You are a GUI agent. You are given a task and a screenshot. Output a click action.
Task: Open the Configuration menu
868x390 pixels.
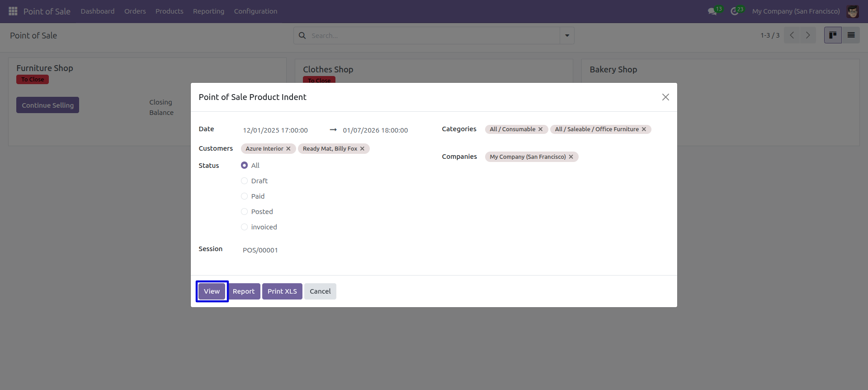tap(255, 11)
